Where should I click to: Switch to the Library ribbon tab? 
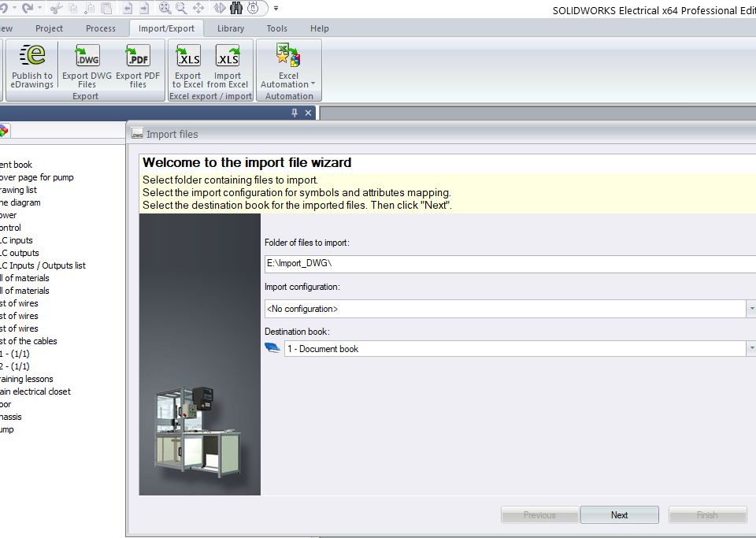tap(231, 28)
